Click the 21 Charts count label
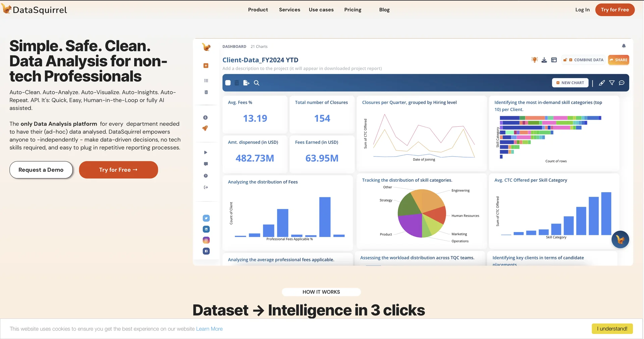This screenshot has height=339, width=644. tap(259, 47)
